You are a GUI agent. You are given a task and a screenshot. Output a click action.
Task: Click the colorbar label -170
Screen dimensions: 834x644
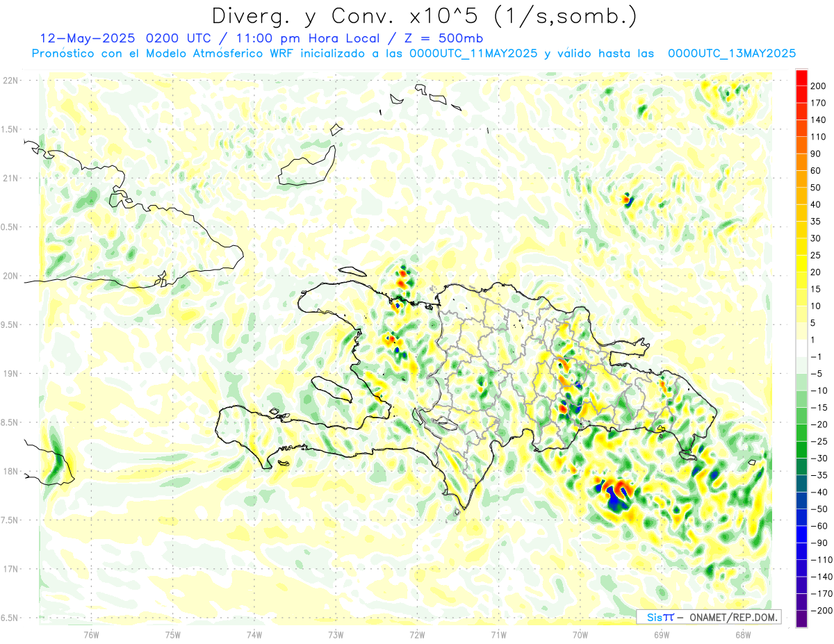(823, 593)
